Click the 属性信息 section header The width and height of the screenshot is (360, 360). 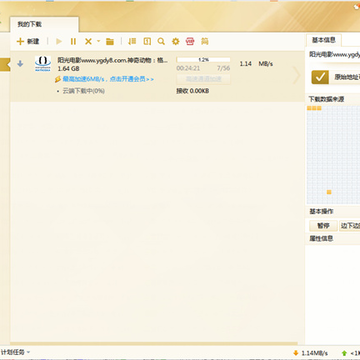click(321, 239)
